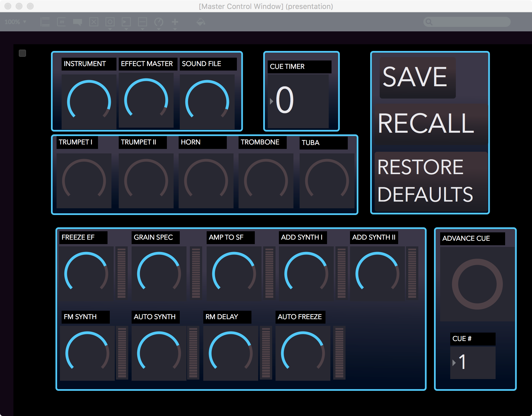Click the RM DELAY dial
This screenshot has height=416, width=532.
[x=231, y=353]
